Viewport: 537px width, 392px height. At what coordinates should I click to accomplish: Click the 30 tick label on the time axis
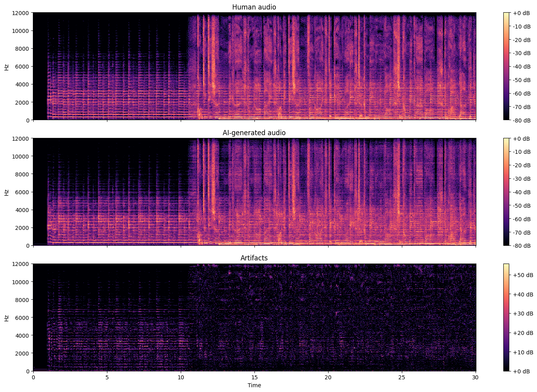click(x=476, y=378)
